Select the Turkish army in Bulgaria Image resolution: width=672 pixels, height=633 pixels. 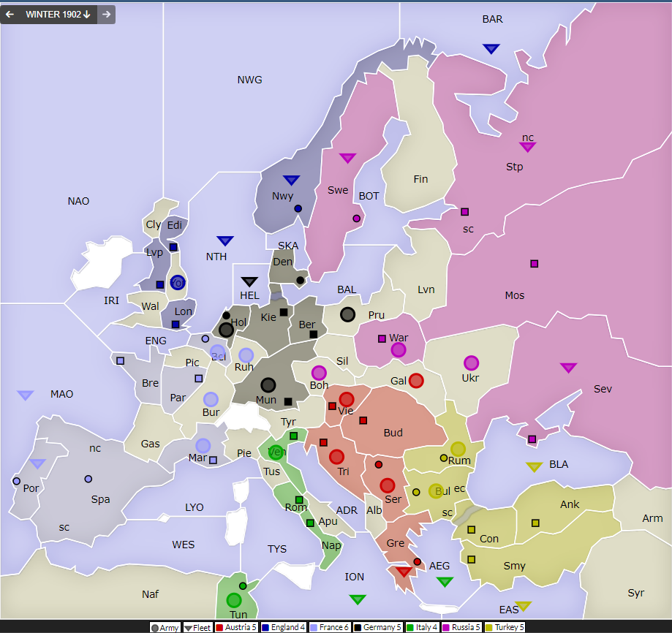click(436, 491)
